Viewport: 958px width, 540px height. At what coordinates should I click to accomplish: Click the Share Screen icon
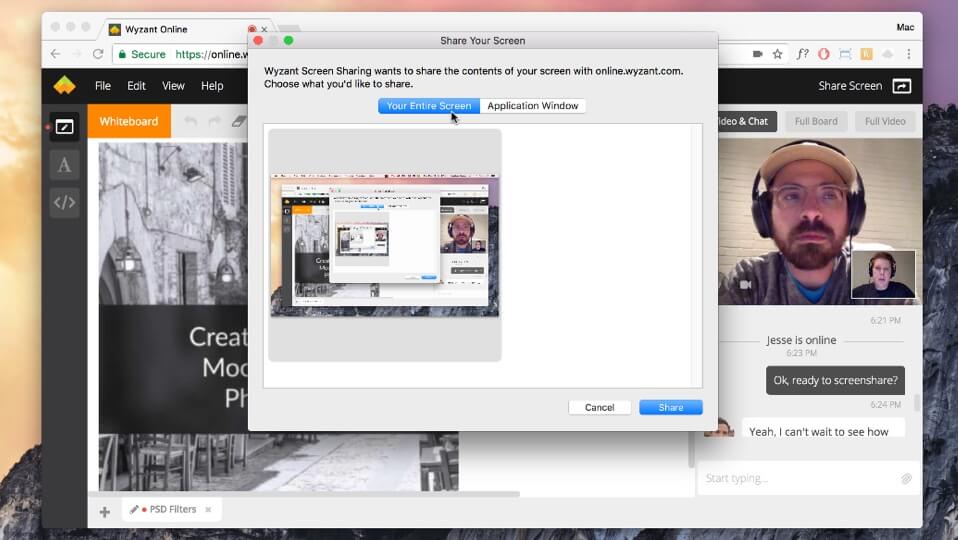[901, 86]
